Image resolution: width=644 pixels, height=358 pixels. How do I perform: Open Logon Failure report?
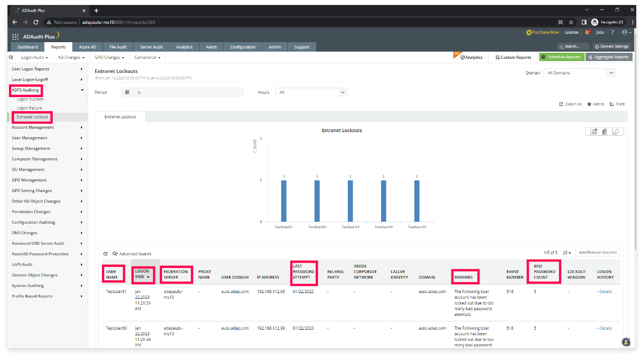tap(29, 108)
